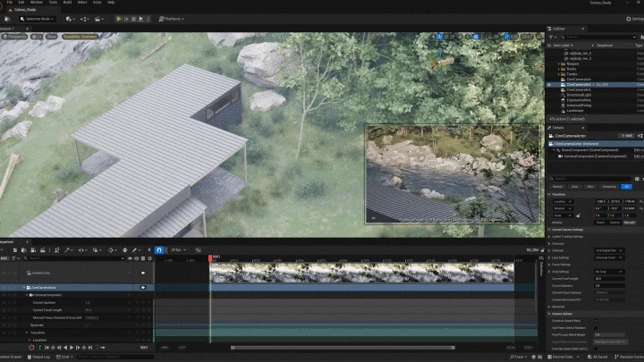The width and height of the screenshot is (644, 362).
Task: Select Stationary mobility option
Action: (x=614, y=223)
